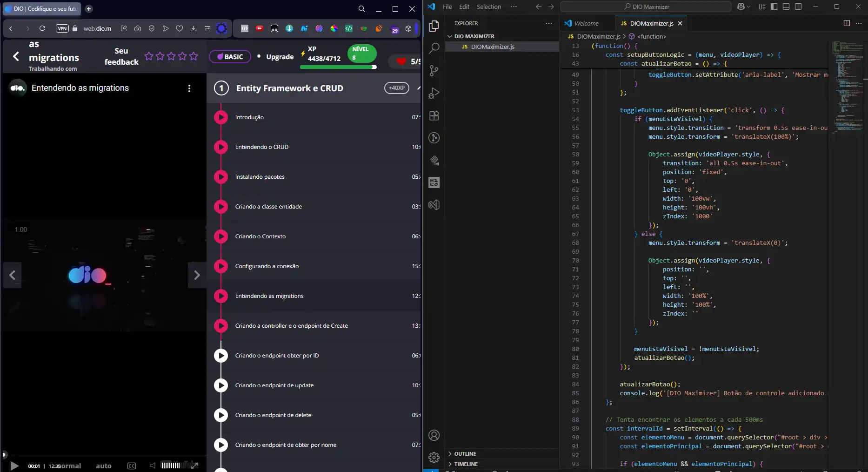The height and width of the screenshot is (472, 868).
Task: Collapse the DIO MAXIMIZER folder
Action: (x=501, y=36)
